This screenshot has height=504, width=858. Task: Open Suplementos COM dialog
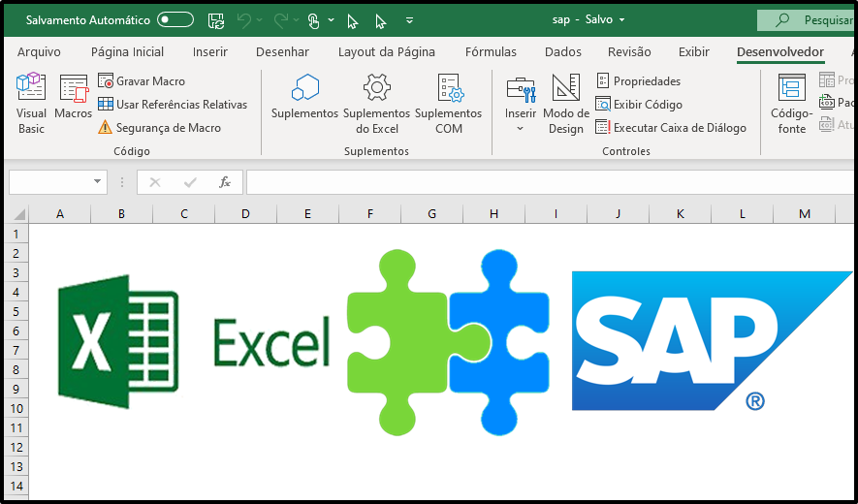coord(448,103)
